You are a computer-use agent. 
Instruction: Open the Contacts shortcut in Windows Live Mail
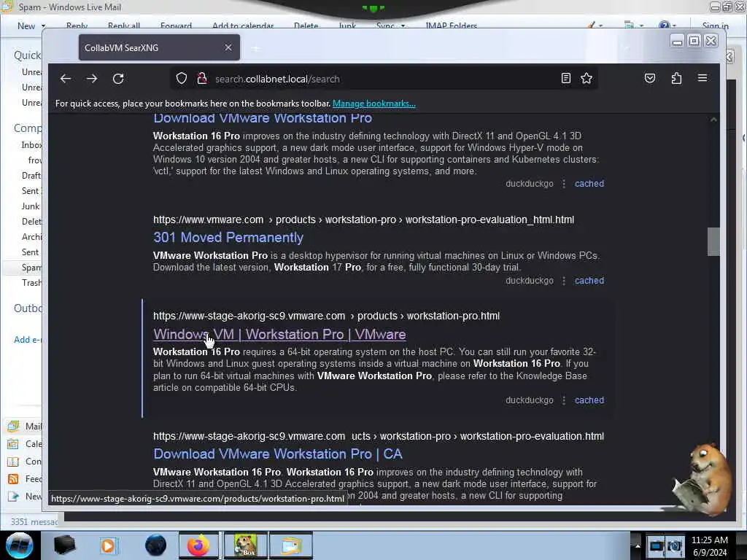(x=25, y=462)
